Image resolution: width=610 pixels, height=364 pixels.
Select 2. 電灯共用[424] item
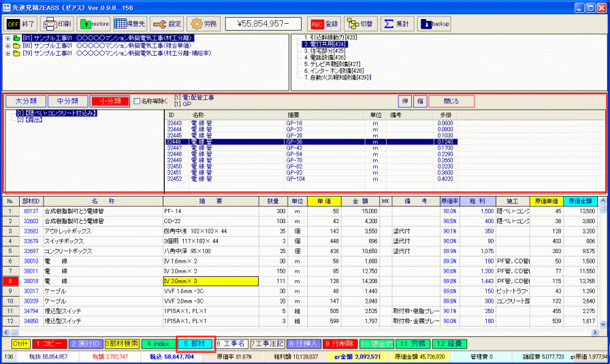tap(325, 44)
